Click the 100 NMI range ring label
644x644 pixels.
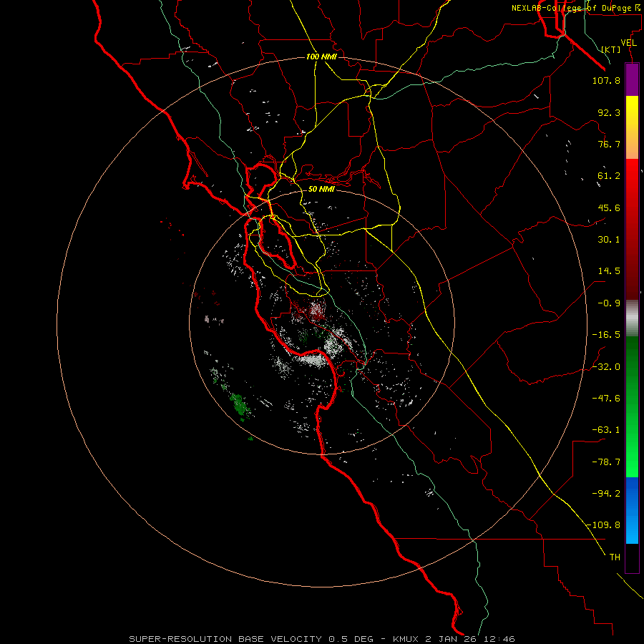[321, 57]
